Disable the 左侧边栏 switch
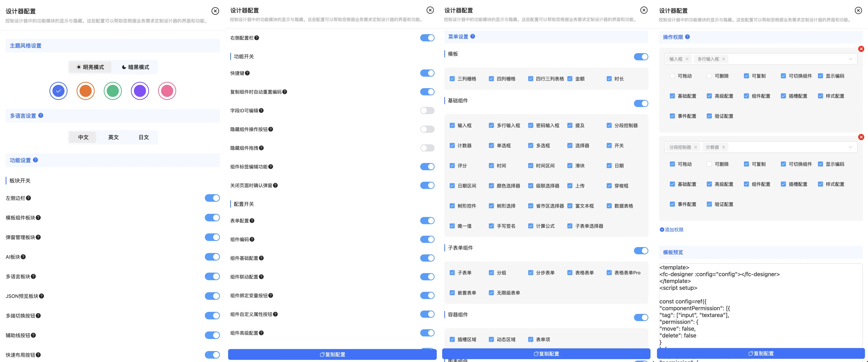The width and height of the screenshot is (868, 362). click(212, 198)
